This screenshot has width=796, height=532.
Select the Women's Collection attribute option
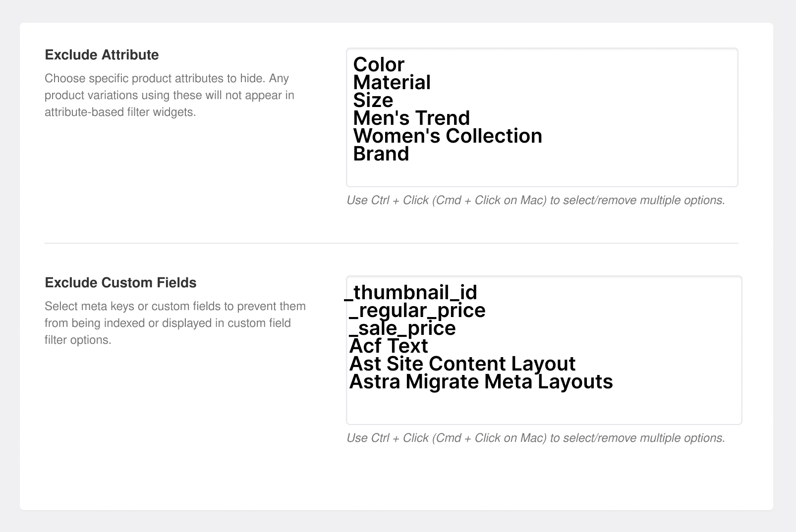click(x=447, y=136)
